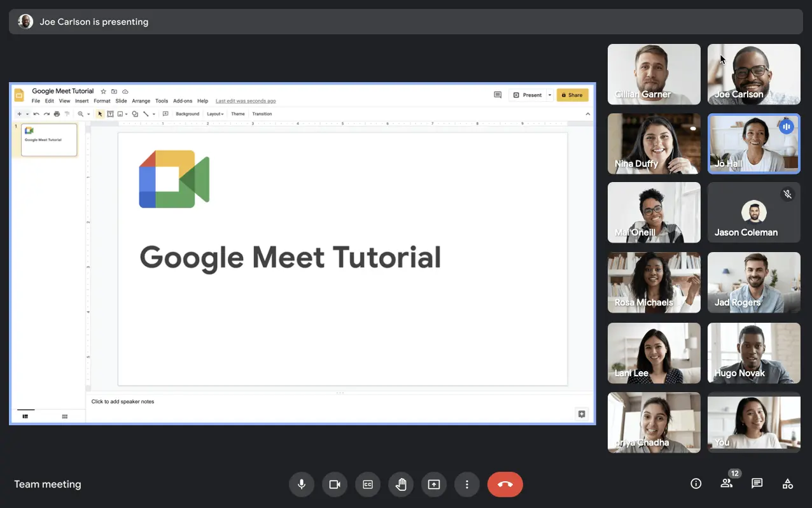Click the Google Slides home logo
The width and height of the screenshot is (812, 508).
click(x=19, y=95)
